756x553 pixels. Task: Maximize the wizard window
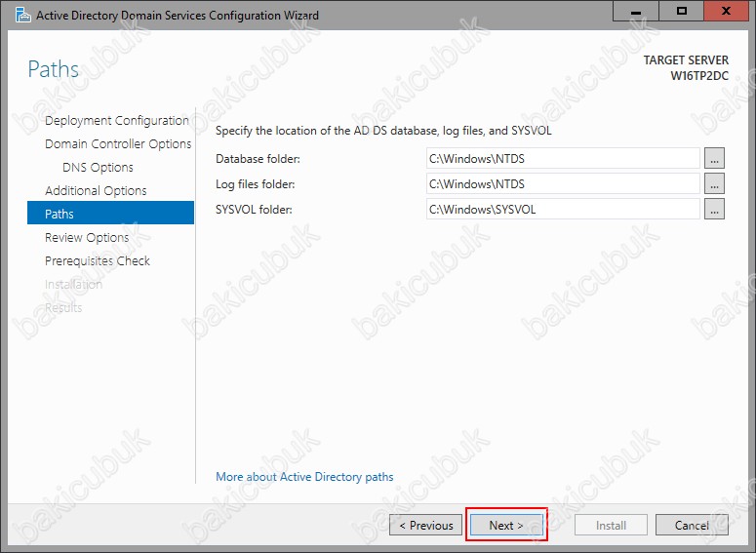tap(681, 11)
